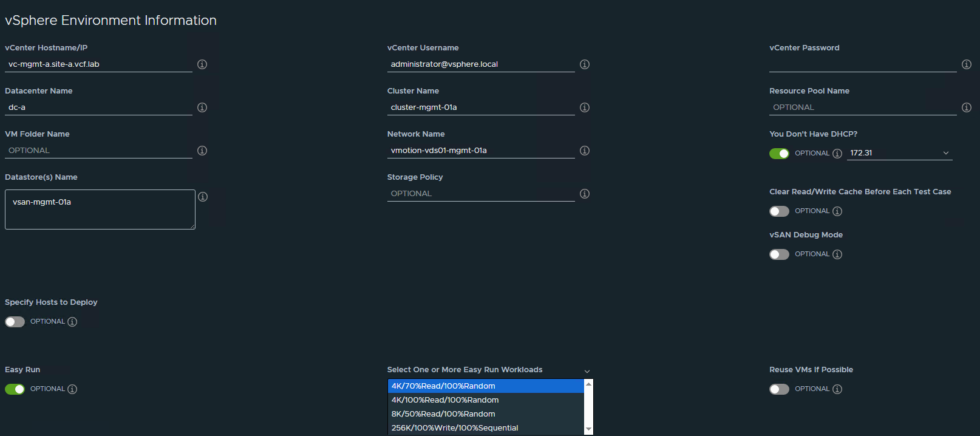Click info icon beside vCenter Password field
The image size is (980, 436).
point(967,64)
